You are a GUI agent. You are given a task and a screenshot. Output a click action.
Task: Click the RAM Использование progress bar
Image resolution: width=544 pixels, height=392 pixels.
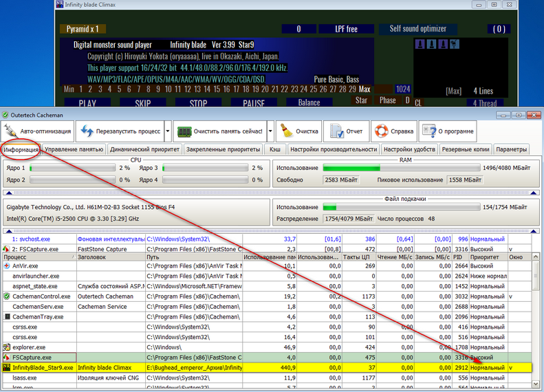coord(402,168)
